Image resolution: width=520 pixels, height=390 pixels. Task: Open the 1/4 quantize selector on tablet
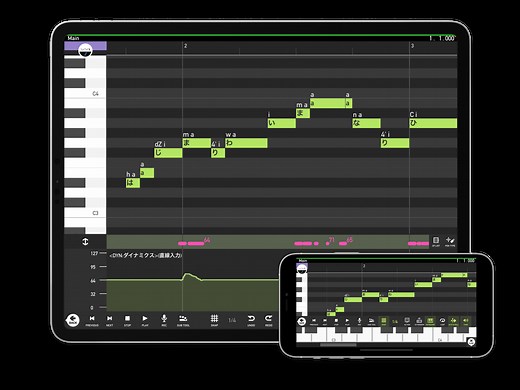(232, 320)
